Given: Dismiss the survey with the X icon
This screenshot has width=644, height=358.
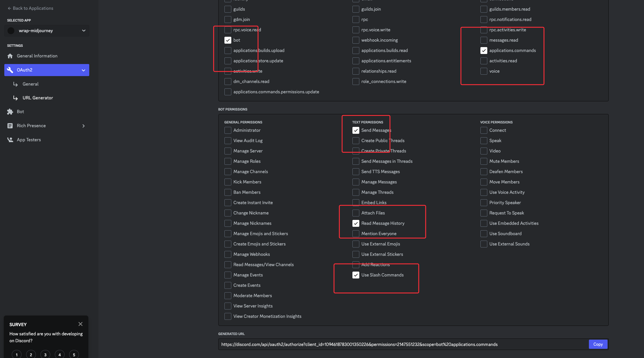Looking at the screenshot, I should pyautogui.click(x=80, y=324).
